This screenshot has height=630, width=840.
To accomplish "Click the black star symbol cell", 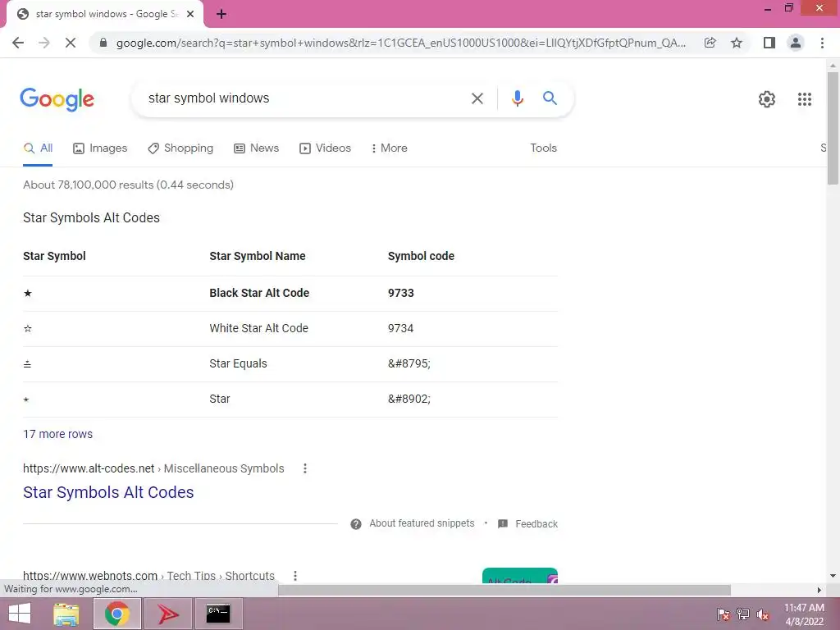I will (28, 294).
